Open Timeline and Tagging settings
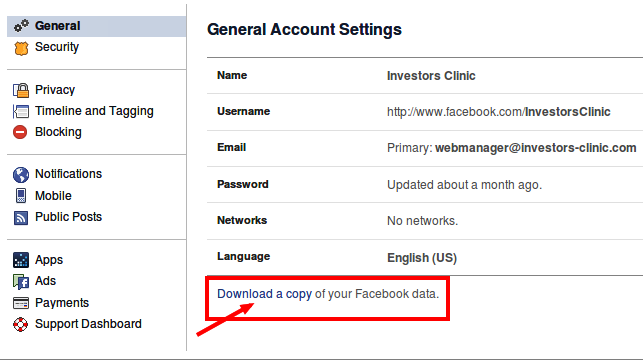643x360 pixels. click(x=94, y=111)
